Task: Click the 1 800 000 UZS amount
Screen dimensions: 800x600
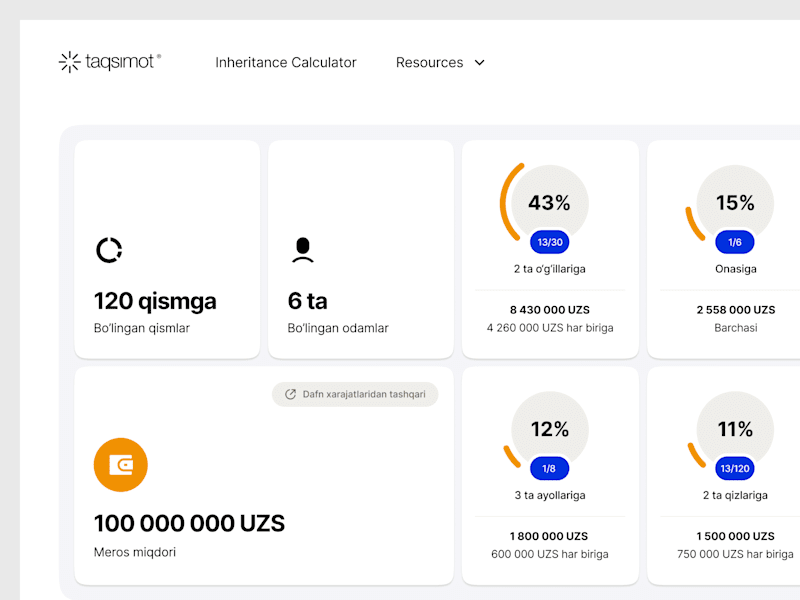Action: click(x=549, y=536)
